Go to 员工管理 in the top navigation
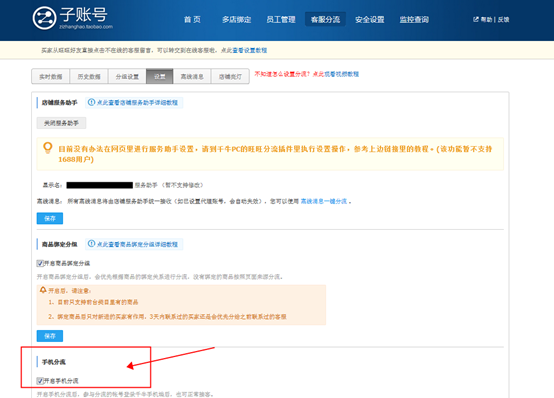The height and width of the screenshot is (398, 554). 281,19
